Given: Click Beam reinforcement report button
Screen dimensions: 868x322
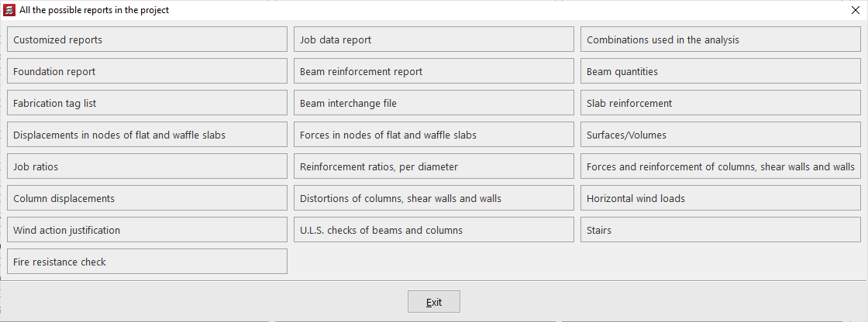Looking at the screenshot, I should [433, 72].
